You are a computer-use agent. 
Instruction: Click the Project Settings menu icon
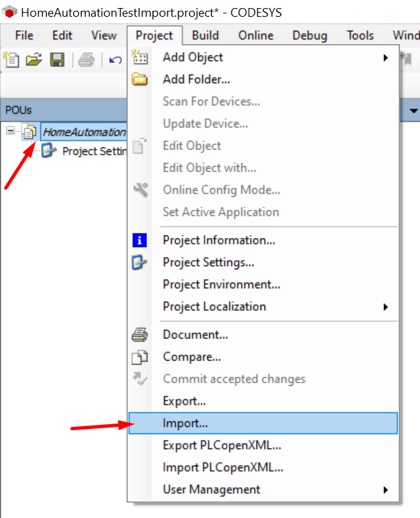click(140, 262)
